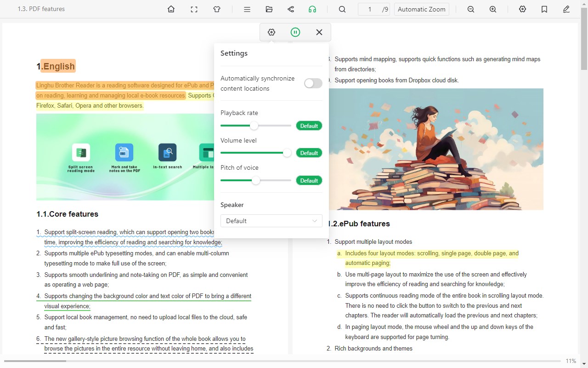This screenshot has width=588, height=368.
Task: Click 'Supports multiple ePub typesetting modes' item
Action: point(136,258)
